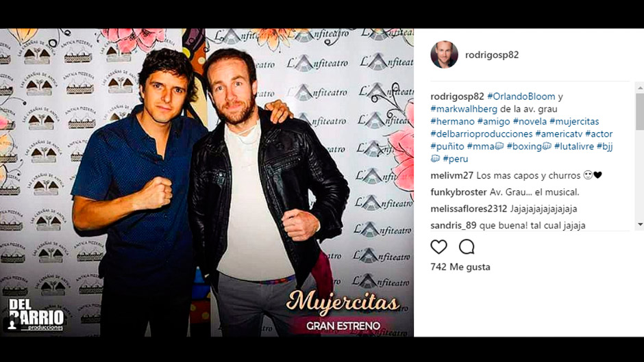This screenshot has height=362, width=644.
Task: Visit the #americatv hashtag page
Action: point(558,134)
